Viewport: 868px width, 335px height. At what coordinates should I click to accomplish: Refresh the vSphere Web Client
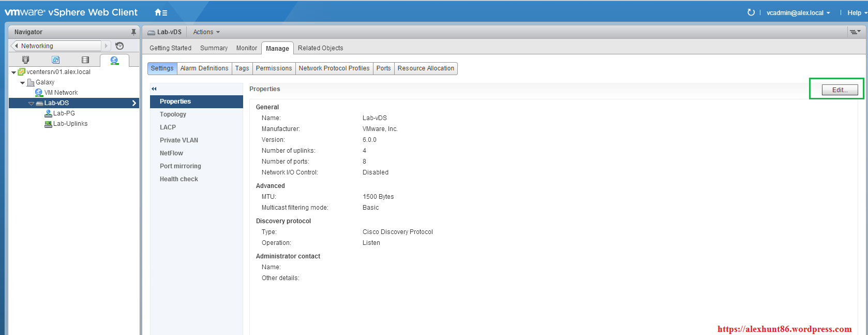pyautogui.click(x=751, y=12)
